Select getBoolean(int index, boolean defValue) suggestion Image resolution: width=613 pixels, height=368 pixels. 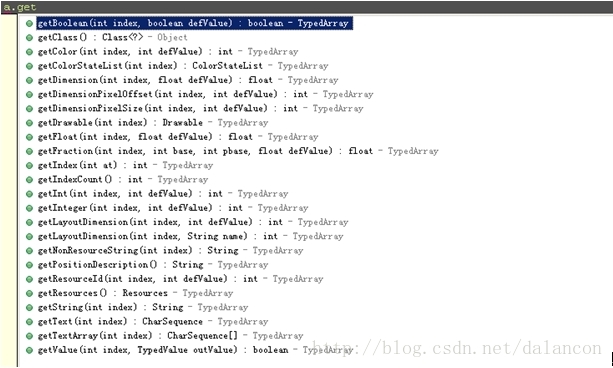pyautogui.click(x=195, y=23)
